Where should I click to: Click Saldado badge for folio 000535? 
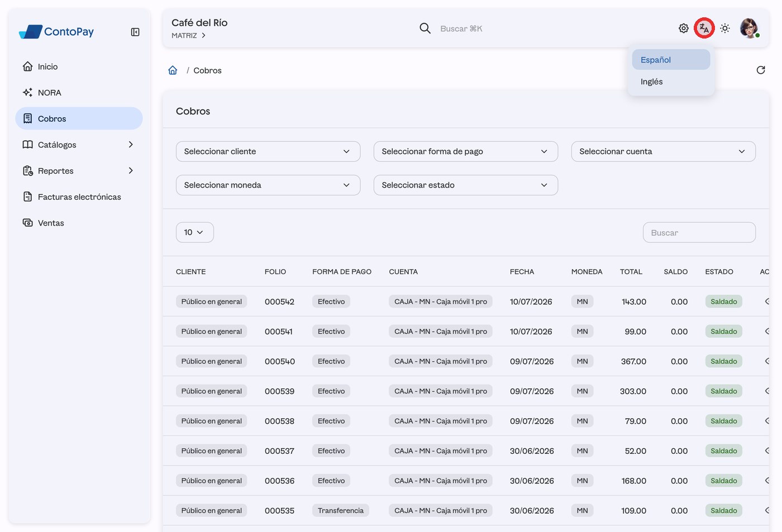[724, 511]
